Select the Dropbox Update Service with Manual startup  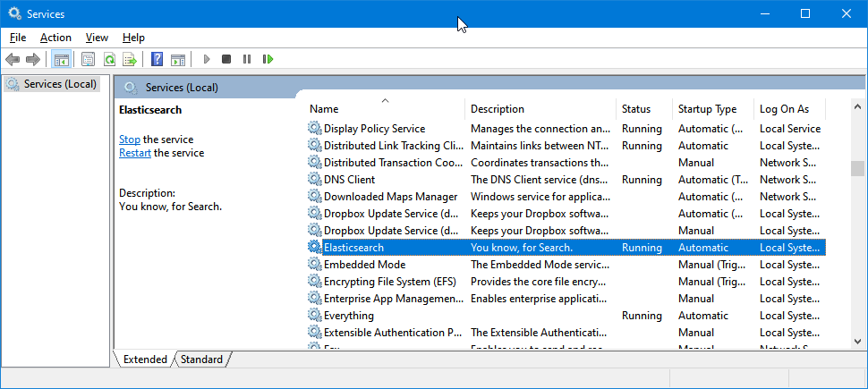(391, 230)
